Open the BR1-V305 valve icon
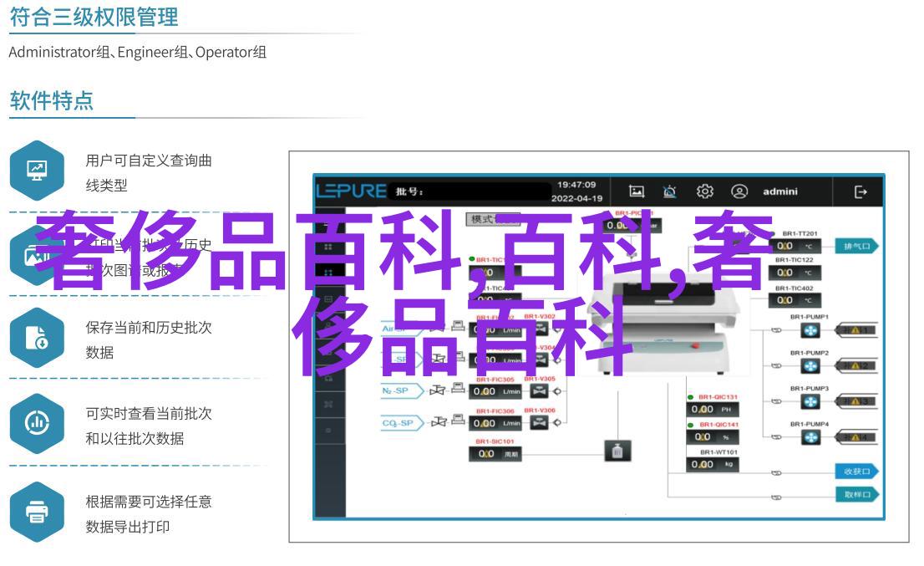This screenshot has height=566, width=924. [x=540, y=391]
